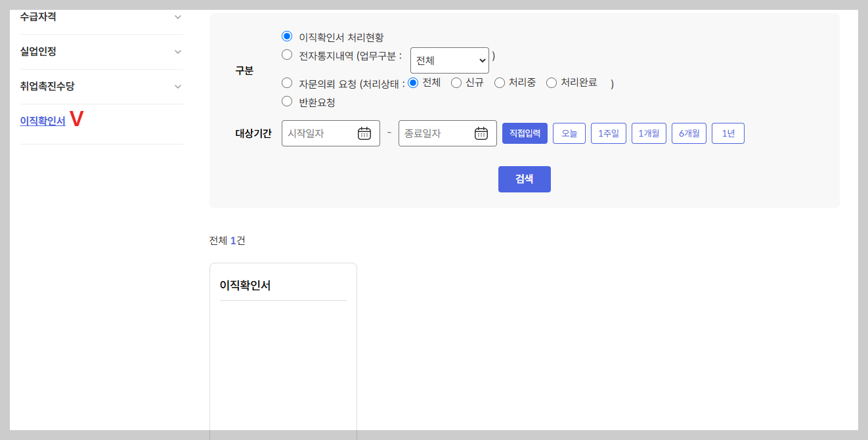Set search period to 오늘

[569, 133]
